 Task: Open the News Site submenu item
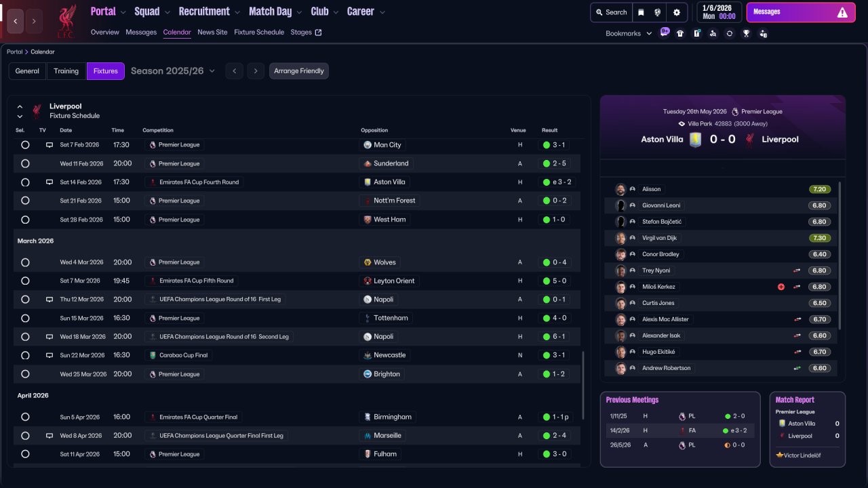(212, 32)
